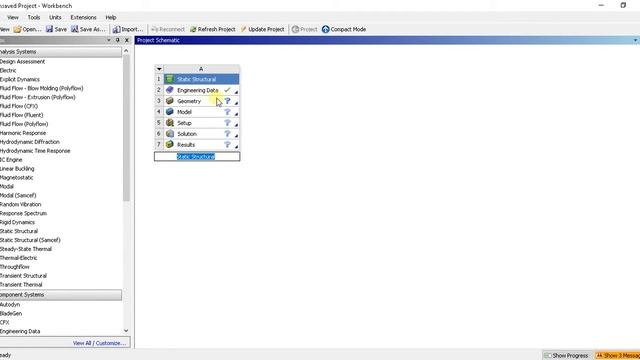This screenshot has width=640, height=360.
Task: Click the Save As icon
Action: point(75,29)
